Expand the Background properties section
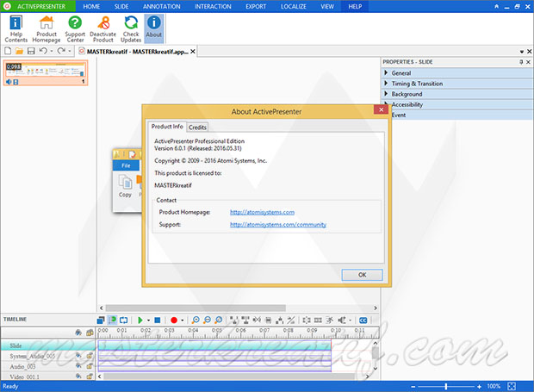 [456, 94]
